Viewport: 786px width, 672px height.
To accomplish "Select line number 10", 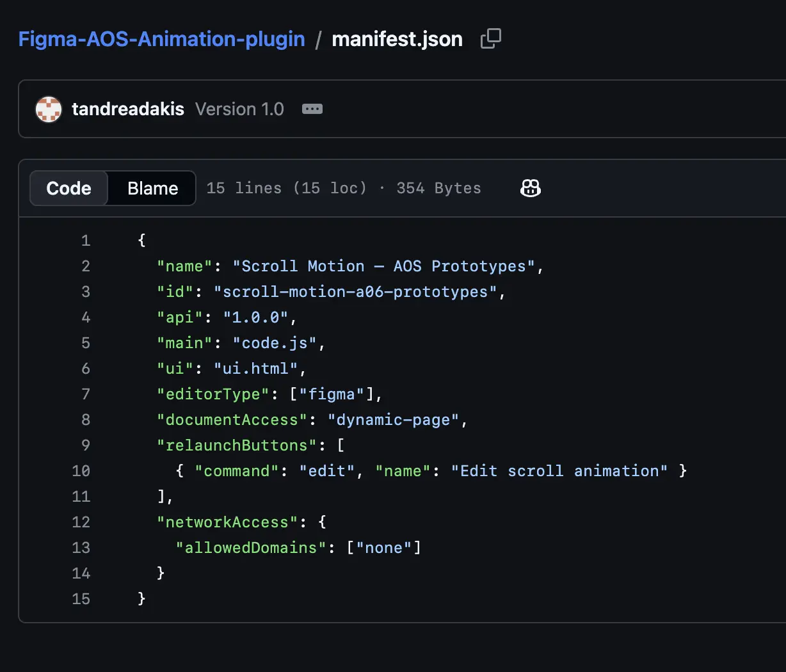I will [x=81, y=471].
